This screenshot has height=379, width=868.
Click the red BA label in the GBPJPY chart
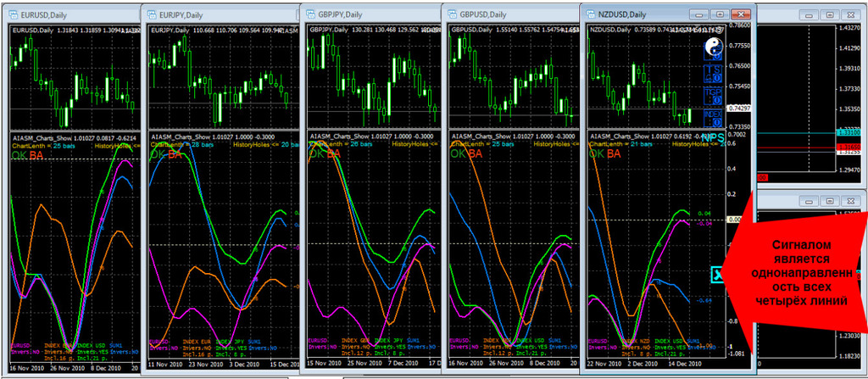pyautogui.click(x=334, y=153)
